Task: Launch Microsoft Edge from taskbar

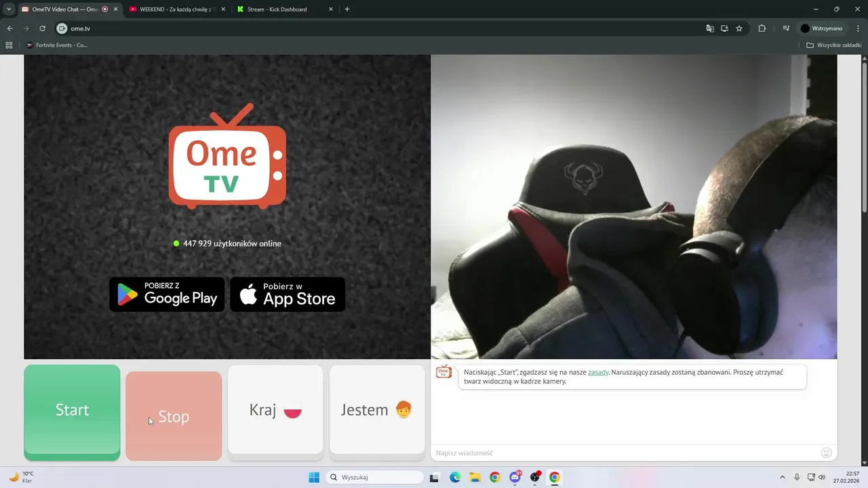Action: coord(455,477)
